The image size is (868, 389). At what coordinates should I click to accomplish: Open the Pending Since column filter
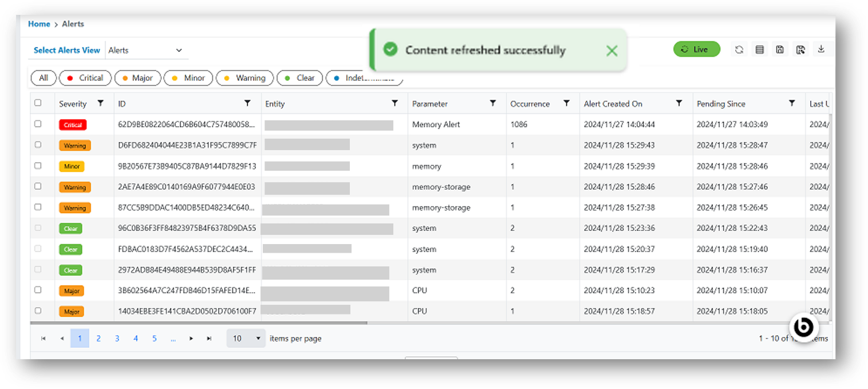tap(792, 103)
